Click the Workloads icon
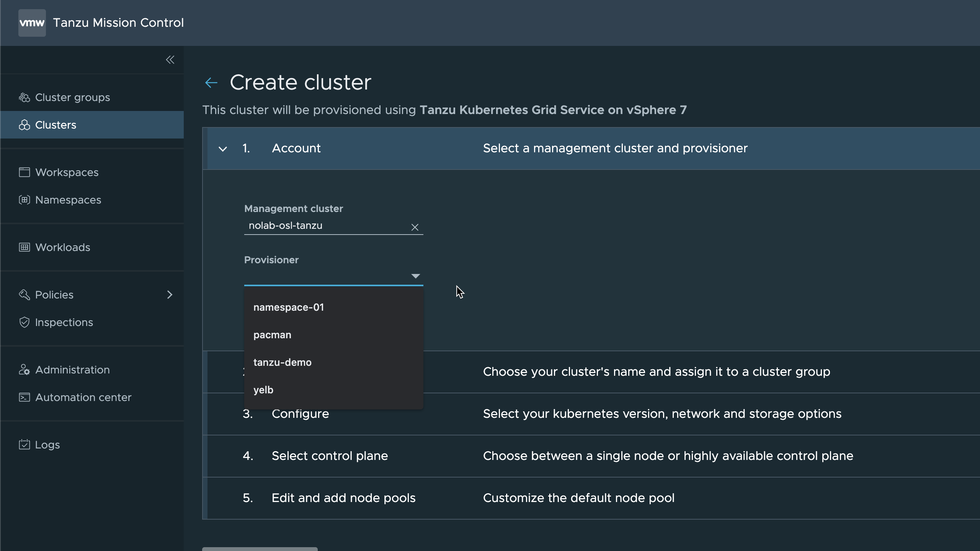This screenshot has height=551, width=980. click(x=24, y=247)
